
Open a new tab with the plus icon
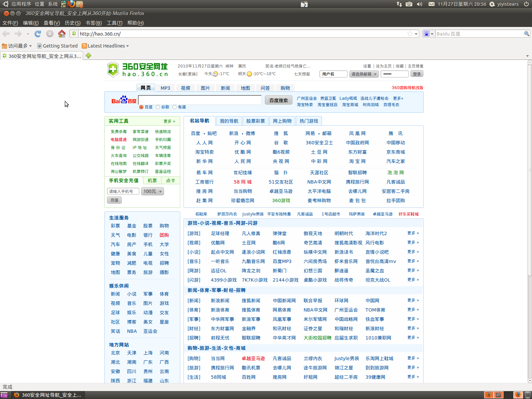point(88,56)
